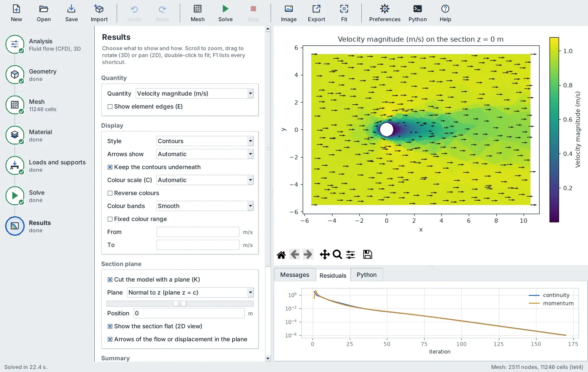Click the Import geometry icon
The image size is (588, 372).
(99, 13)
